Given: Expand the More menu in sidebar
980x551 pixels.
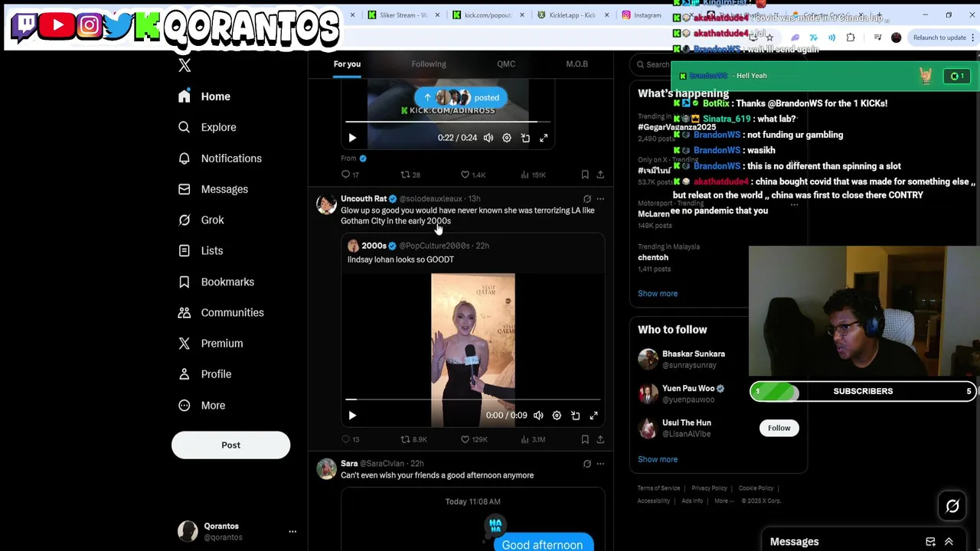Looking at the screenshot, I should pyautogui.click(x=201, y=406).
